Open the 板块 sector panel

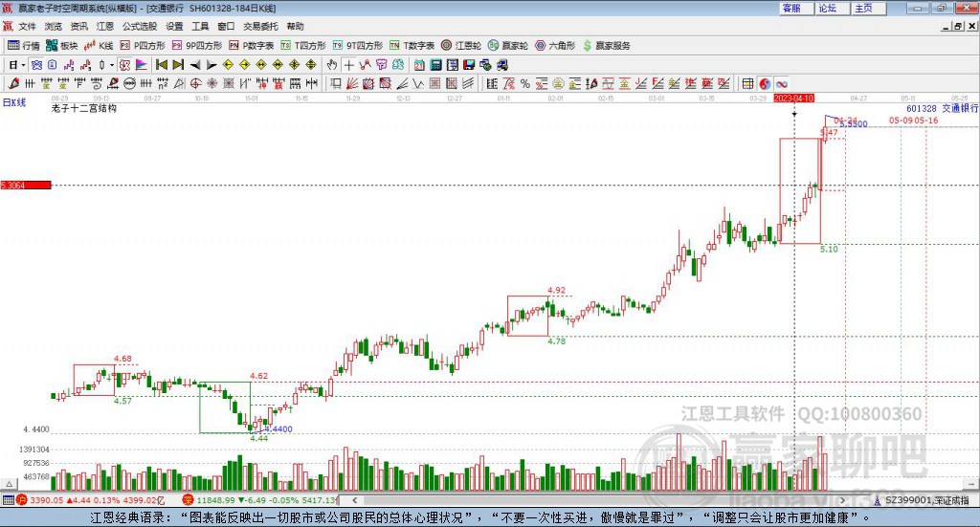[x=62, y=46]
